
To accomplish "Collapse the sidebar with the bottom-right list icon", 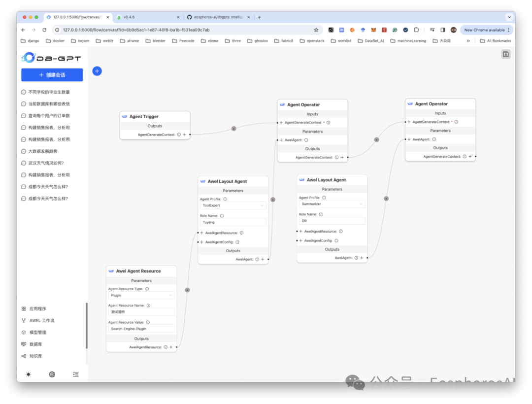I will [75, 374].
